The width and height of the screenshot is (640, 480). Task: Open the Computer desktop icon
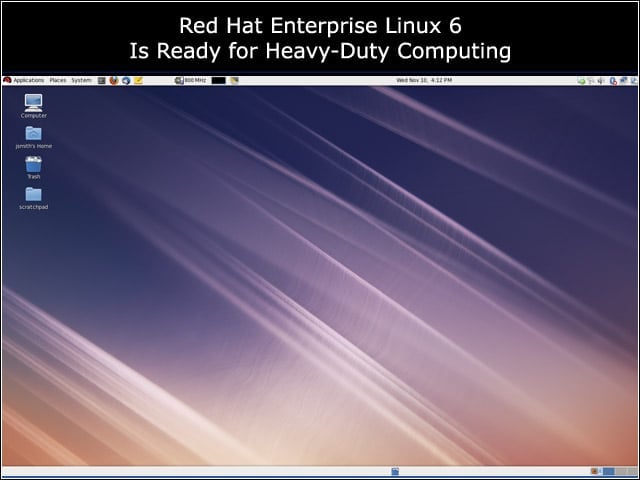(33, 106)
